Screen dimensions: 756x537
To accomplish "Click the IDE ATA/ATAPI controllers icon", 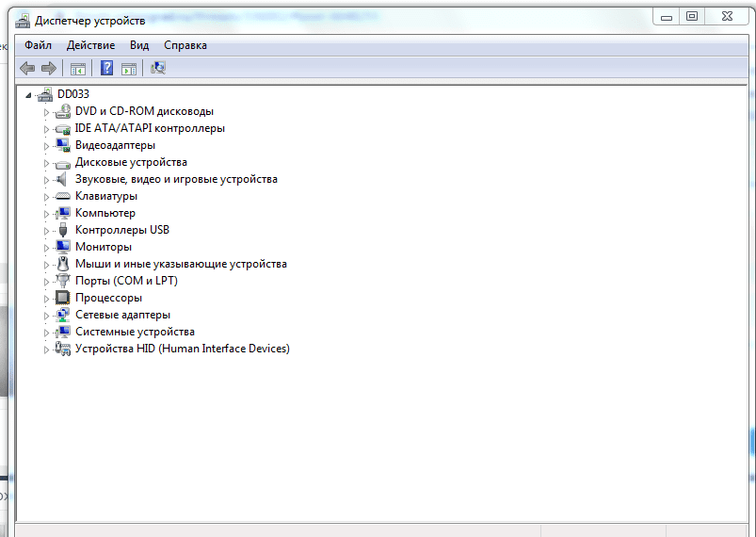I will point(63,128).
